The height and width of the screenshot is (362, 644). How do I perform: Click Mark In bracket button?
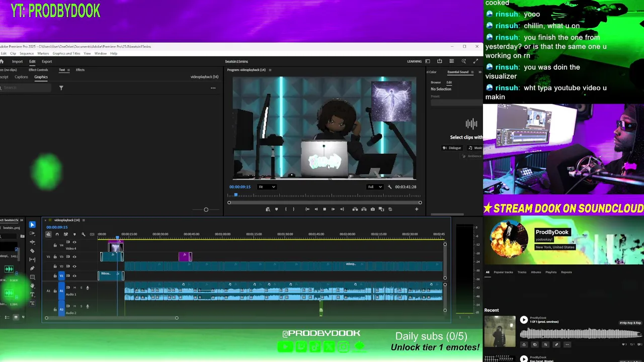click(x=286, y=209)
